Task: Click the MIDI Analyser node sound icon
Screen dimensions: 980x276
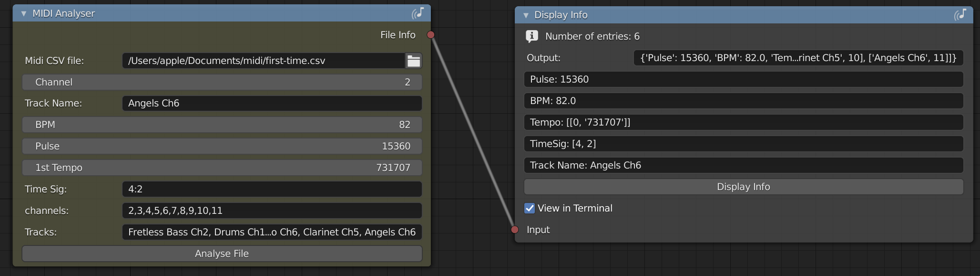Action: click(x=418, y=13)
